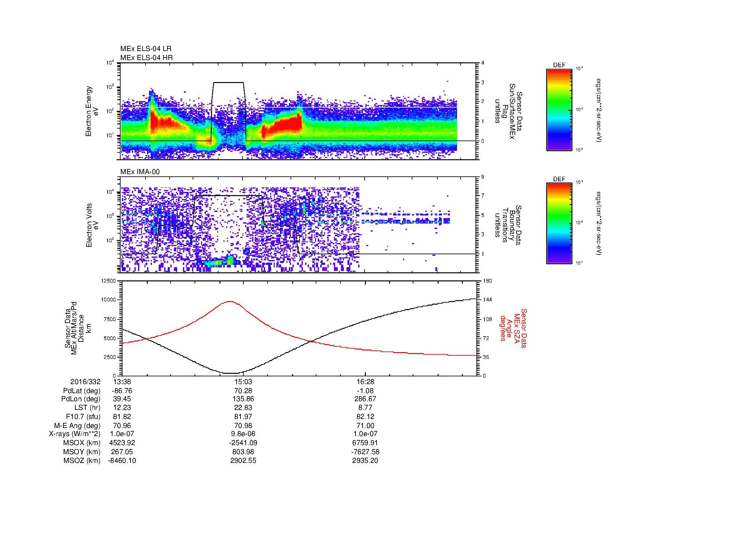Click the PdLon value '286.67'
756x534 pixels.
click(x=365, y=399)
